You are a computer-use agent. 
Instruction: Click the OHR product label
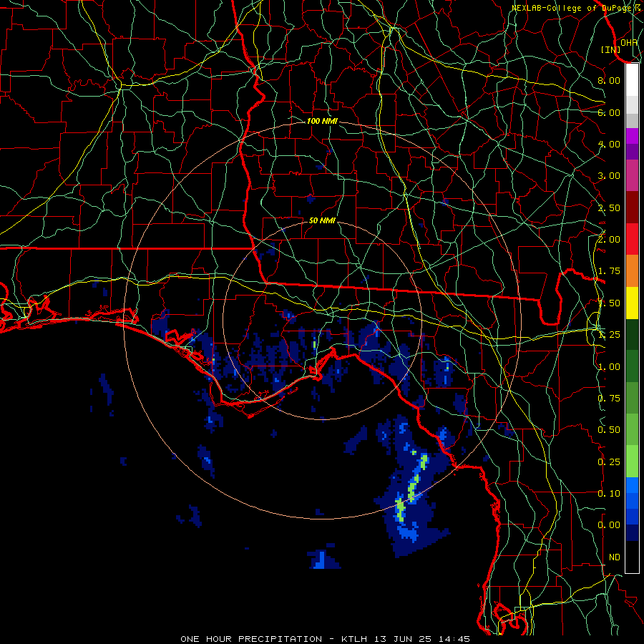point(629,43)
